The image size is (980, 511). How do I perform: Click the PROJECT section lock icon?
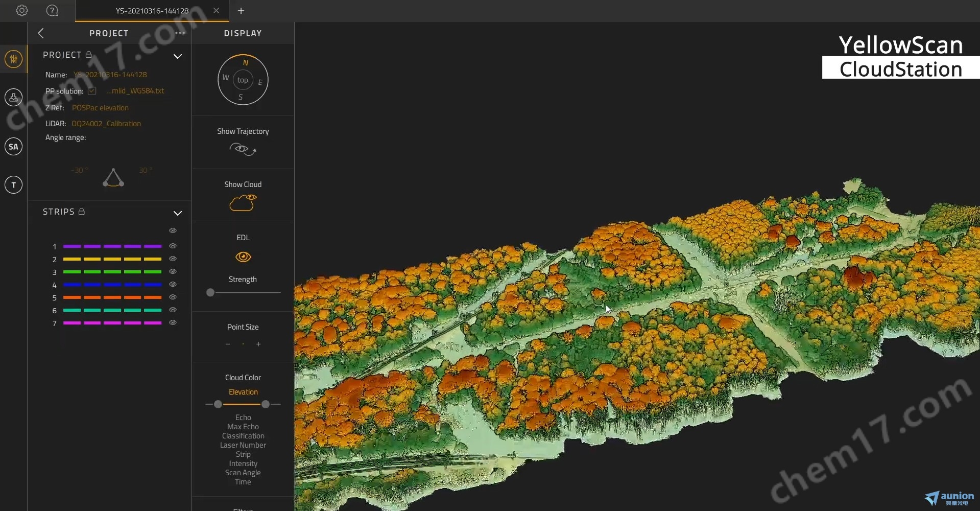(89, 54)
